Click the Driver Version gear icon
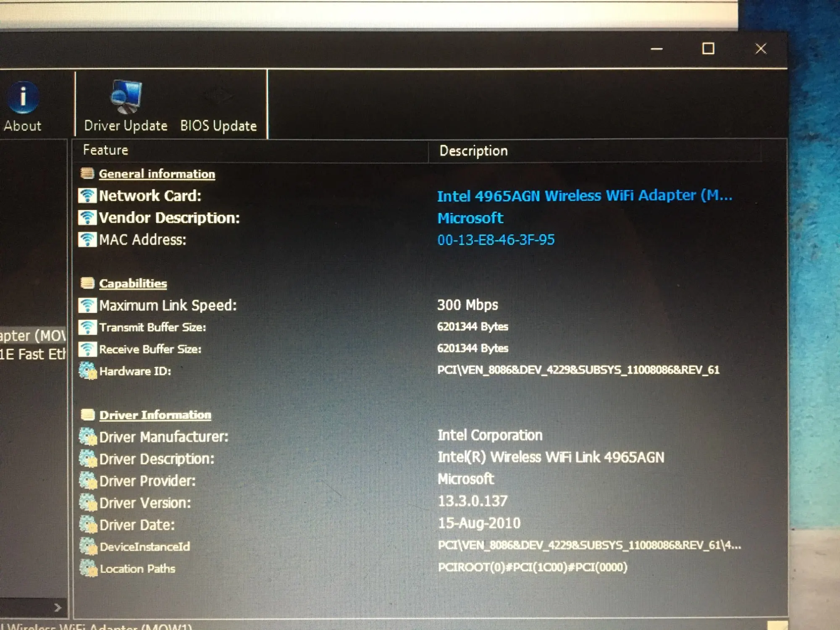Image resolution: width=840 pixels, height=630 pixels. (x=88, y=503)
